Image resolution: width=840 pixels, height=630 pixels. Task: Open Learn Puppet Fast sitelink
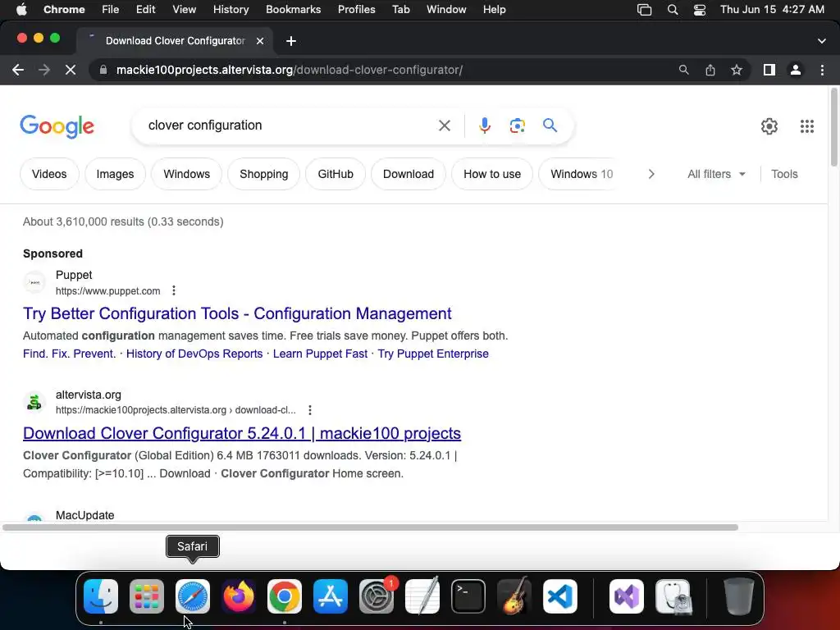pos(320,354)
